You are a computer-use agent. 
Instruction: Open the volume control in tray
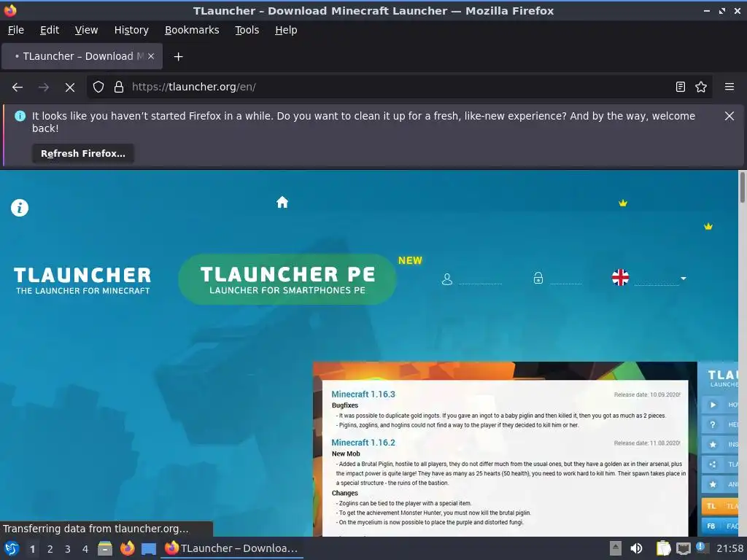[636, 548]
